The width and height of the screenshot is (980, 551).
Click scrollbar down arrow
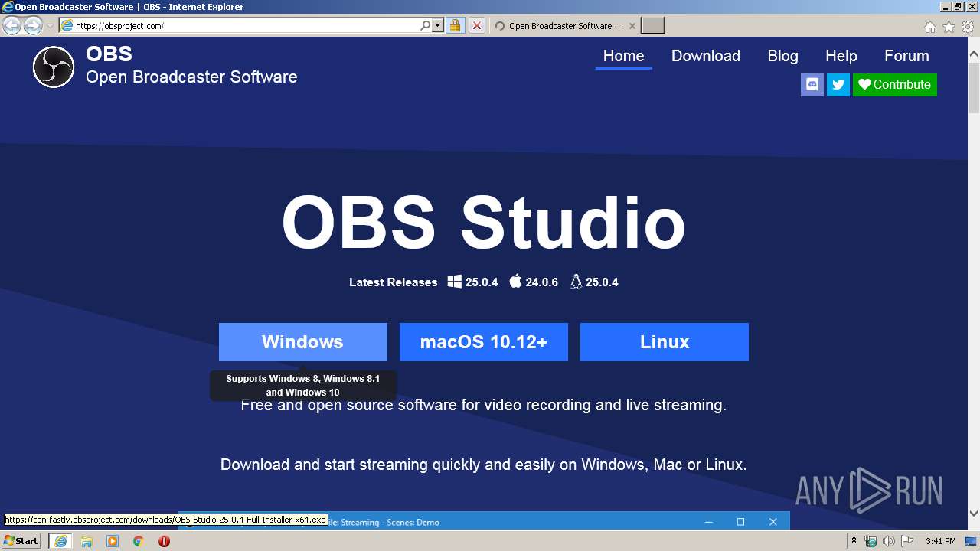click(x=974, y=514)
